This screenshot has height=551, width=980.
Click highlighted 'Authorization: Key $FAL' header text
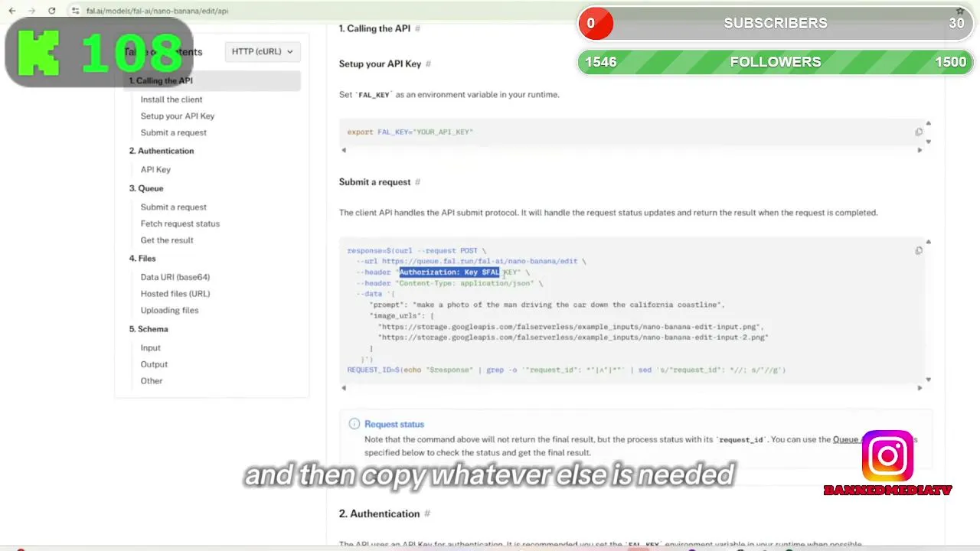tap(450, 272)
